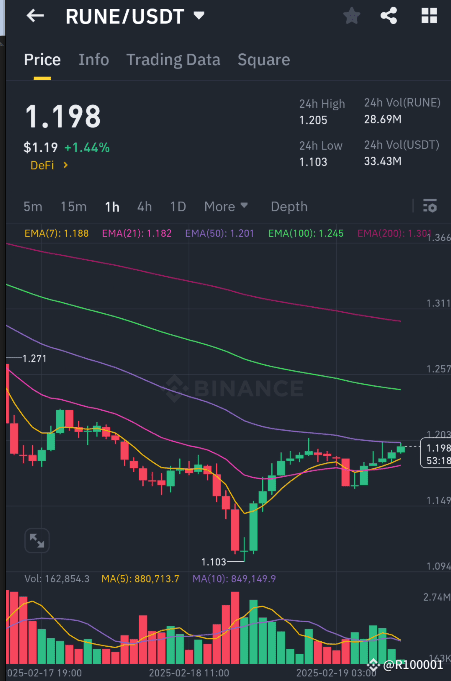Viewport: 451px width, 681px height.
Task: Switch to the Info tab
Action: (x=93, y=60)
